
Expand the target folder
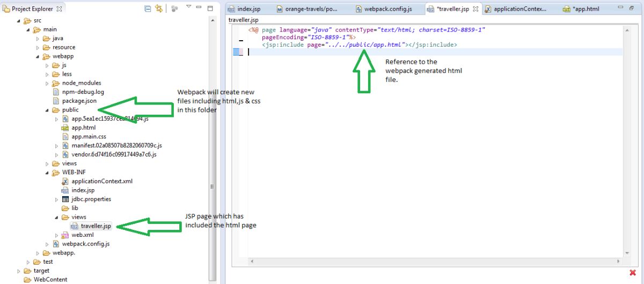click(x=18, y=271)
